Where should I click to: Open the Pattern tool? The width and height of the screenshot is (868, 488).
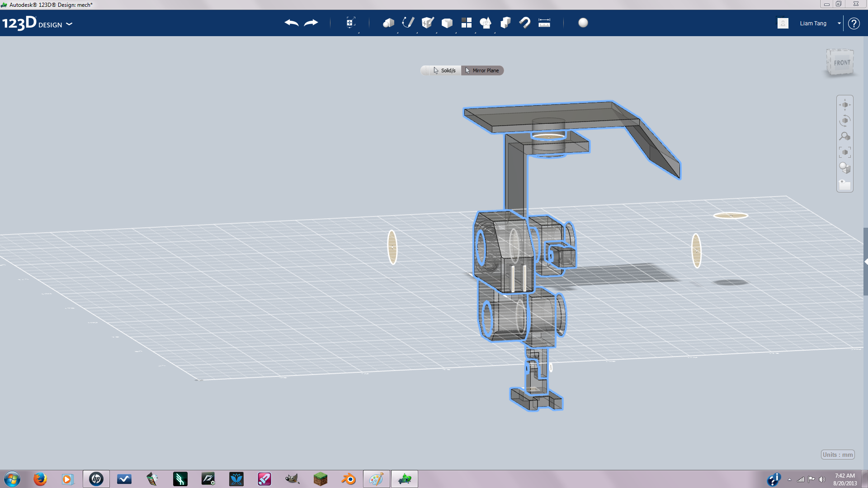coord(467,23)
